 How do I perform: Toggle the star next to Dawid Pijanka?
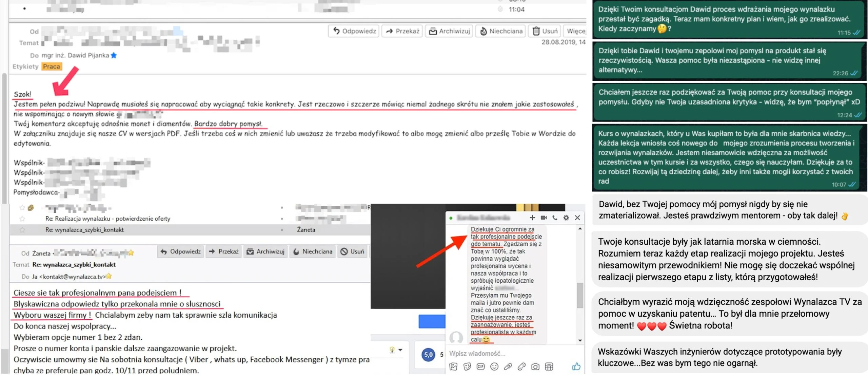coord(114,55)
